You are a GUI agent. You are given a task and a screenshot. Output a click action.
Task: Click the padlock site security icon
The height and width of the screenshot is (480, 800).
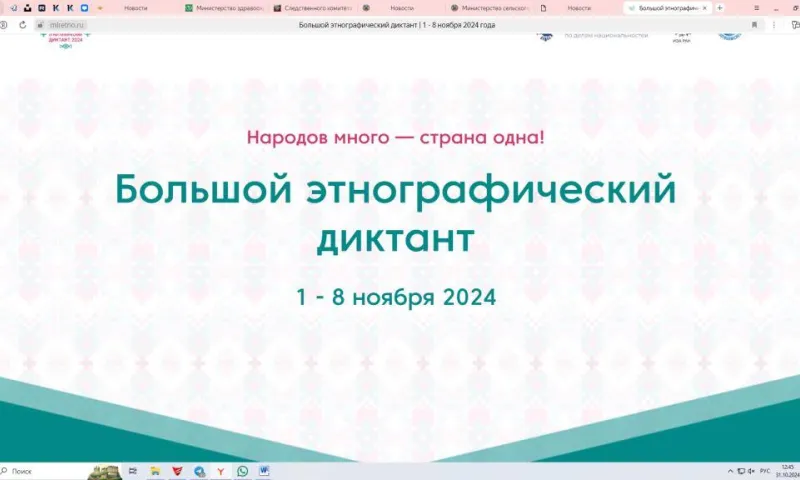click(x=40, y=24)
